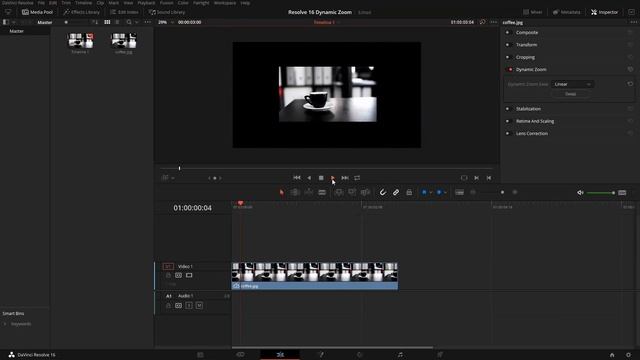The image size is (640, 360).
Task: Select coffee.jpg thumbnail in media pool
Action: tap(123, 41)
